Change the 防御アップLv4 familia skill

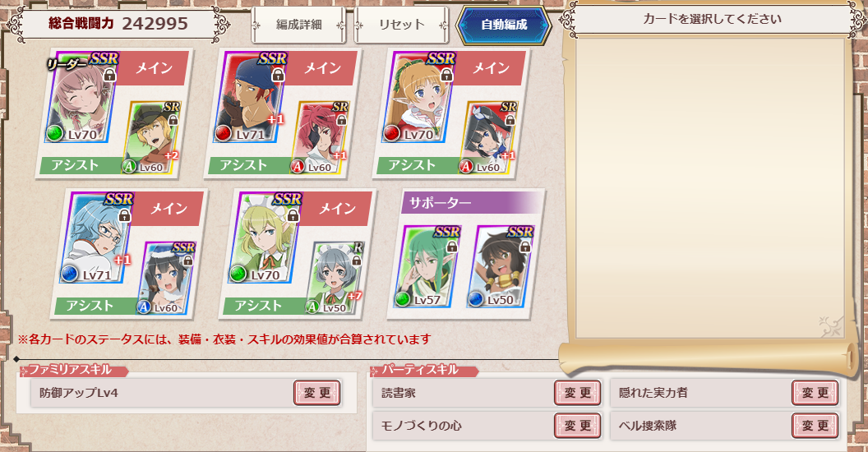tap(316, 393)
